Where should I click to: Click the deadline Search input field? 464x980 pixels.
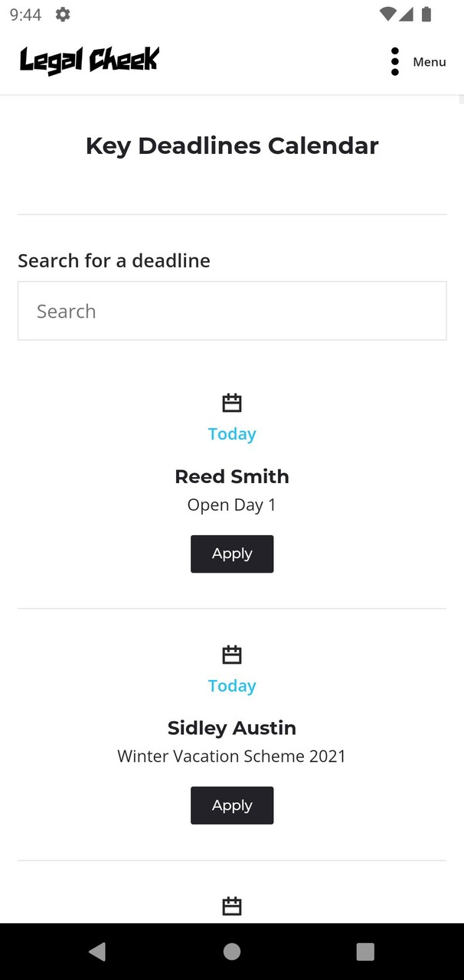click(232, 311)
